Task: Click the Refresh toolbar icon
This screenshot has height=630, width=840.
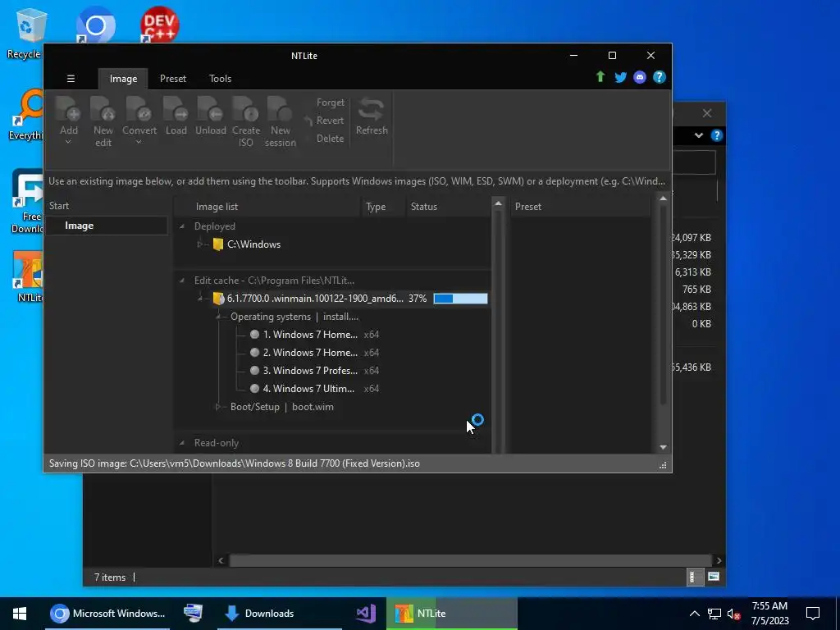Action: (x=372, y=109)
